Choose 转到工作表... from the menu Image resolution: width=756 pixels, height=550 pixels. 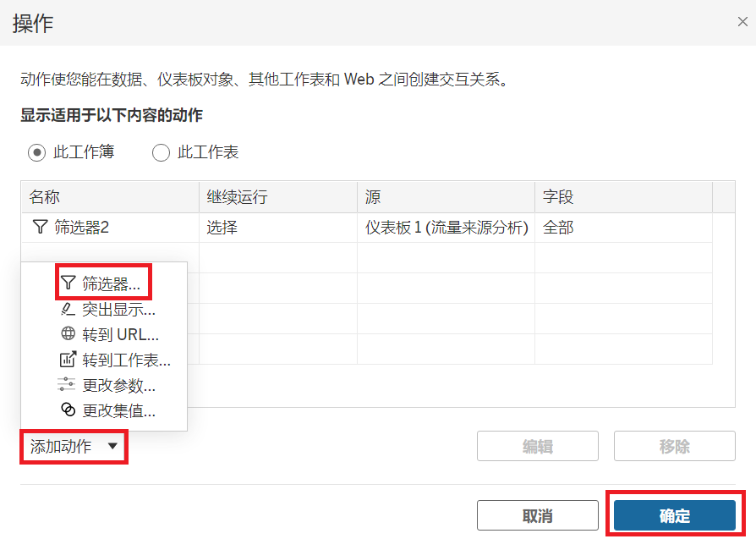pyautogui.click(x=104, y=360)
